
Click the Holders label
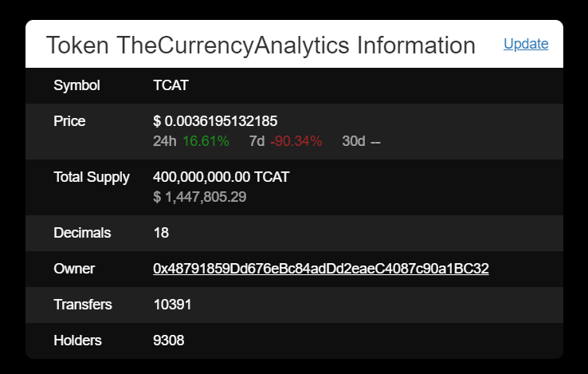pos(77,341)
